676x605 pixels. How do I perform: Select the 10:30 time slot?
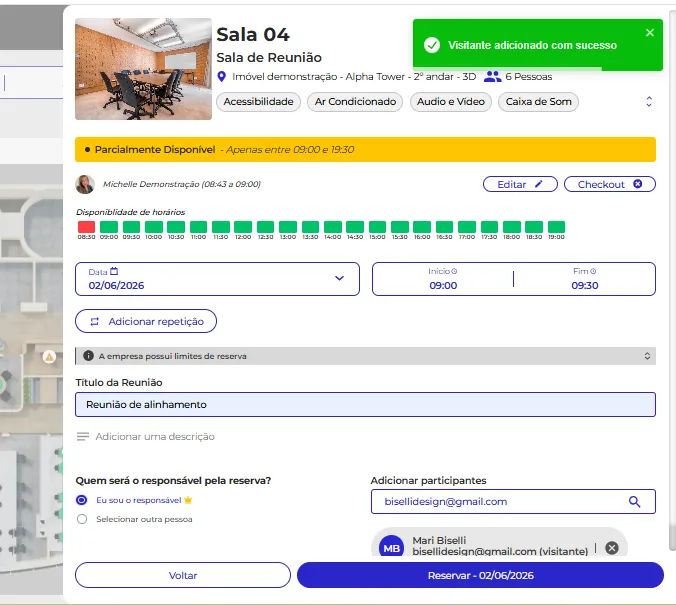(176, 227)
